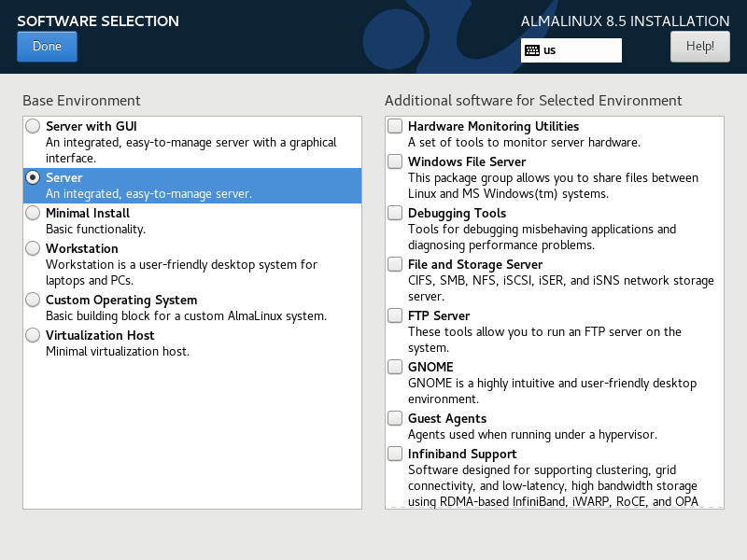Viewport: 747px width, 560px height.
Task: Enable File and Storage Server
Action: (x=396, y=264)
